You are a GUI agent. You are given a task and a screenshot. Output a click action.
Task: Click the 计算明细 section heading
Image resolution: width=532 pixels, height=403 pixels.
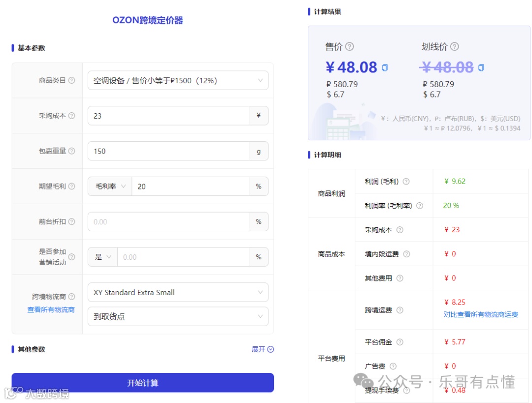point(328,155)
